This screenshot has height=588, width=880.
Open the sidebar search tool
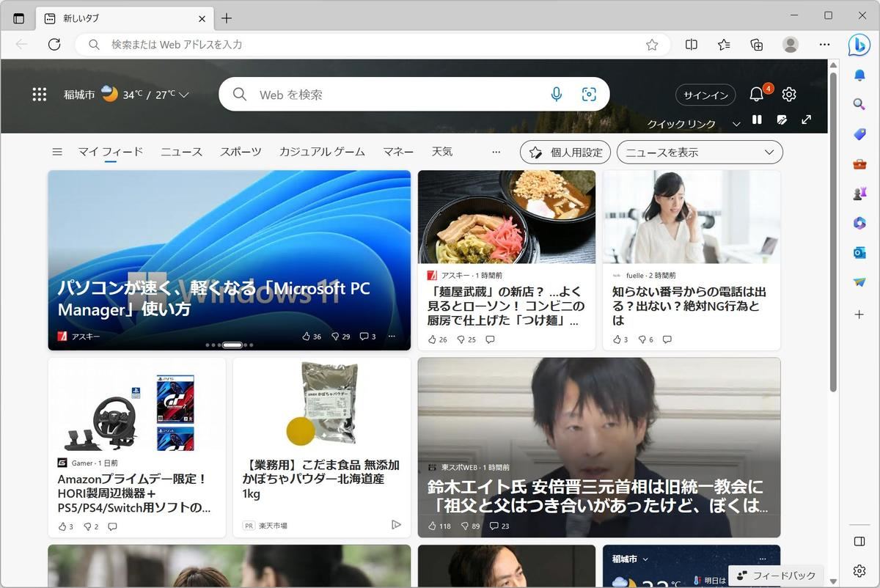[x=859, y=105]
